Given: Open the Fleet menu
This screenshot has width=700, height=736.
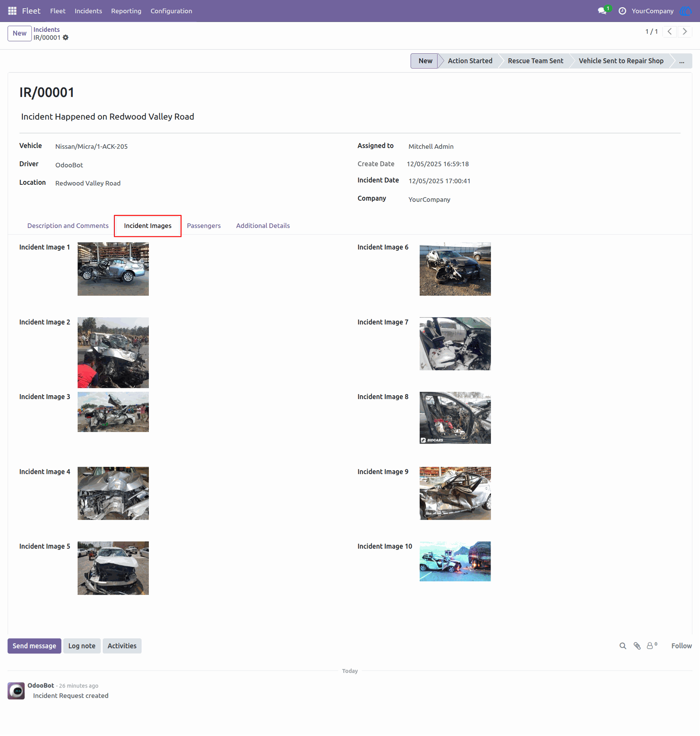Looking at the screenshot, I should point(58,11).
